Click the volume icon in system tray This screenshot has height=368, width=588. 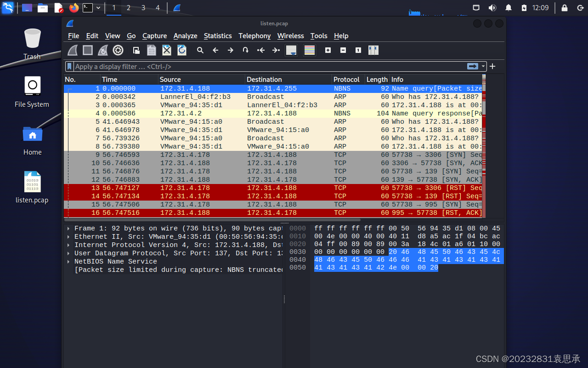tap(492, 8)
